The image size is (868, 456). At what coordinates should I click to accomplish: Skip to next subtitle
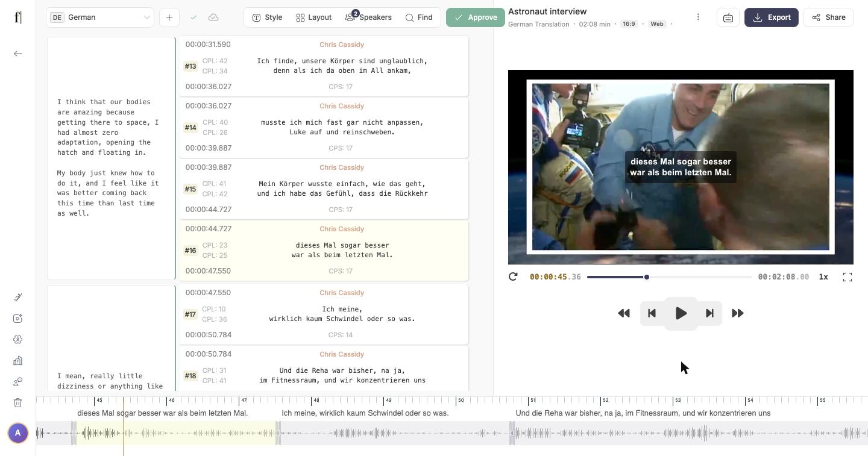click(x=709, y=313)
